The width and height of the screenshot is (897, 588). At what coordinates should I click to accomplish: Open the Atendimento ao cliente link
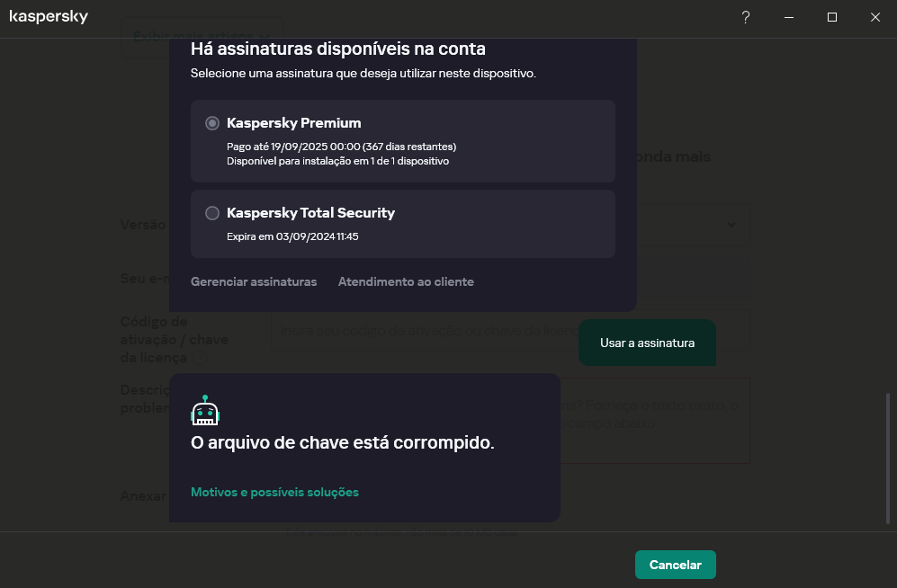(x=406, y=281)
